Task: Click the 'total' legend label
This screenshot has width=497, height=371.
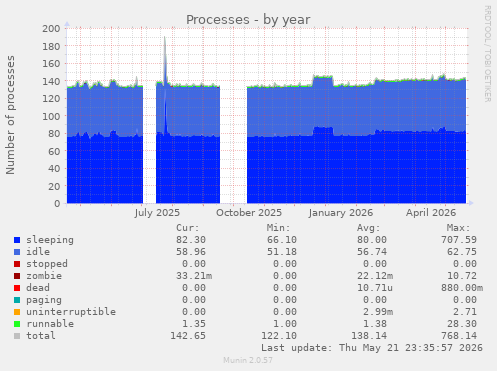Action: 41,336
